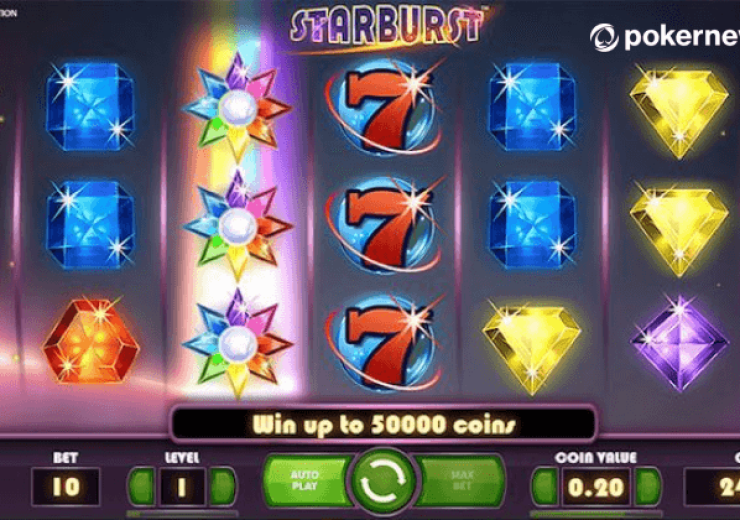Spin the reels with the circular arrows button
740x520 pixels.
tap(384, 481)
